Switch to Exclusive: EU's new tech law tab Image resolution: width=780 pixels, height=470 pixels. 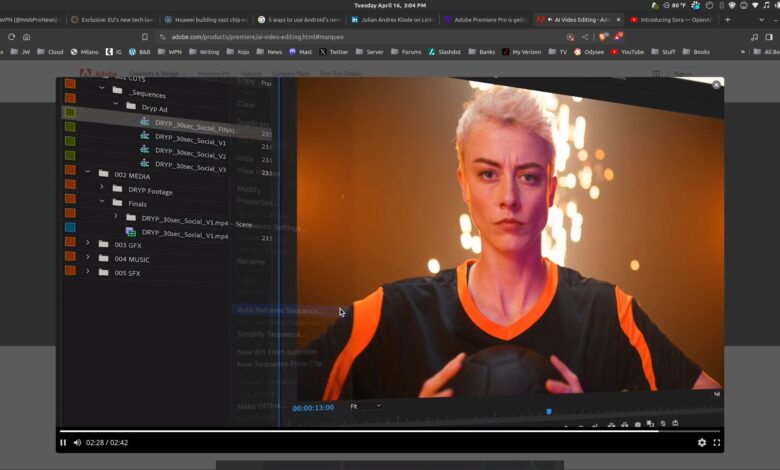pos(113,20)
